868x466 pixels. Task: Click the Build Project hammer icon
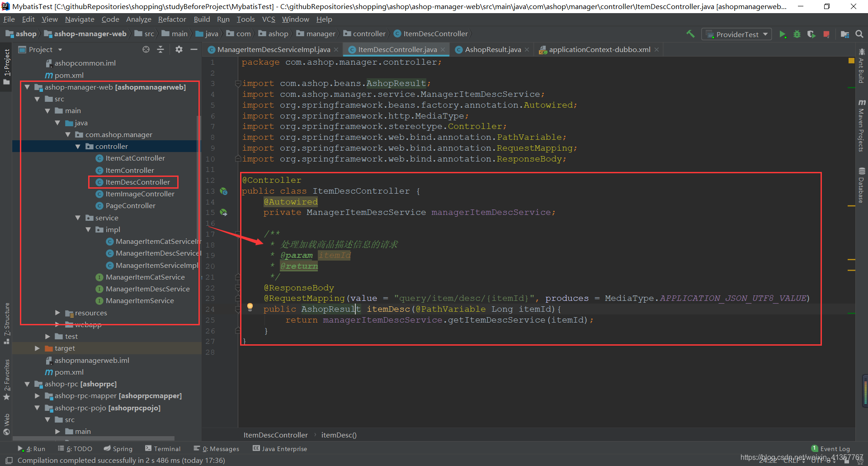tap(690, 34)
